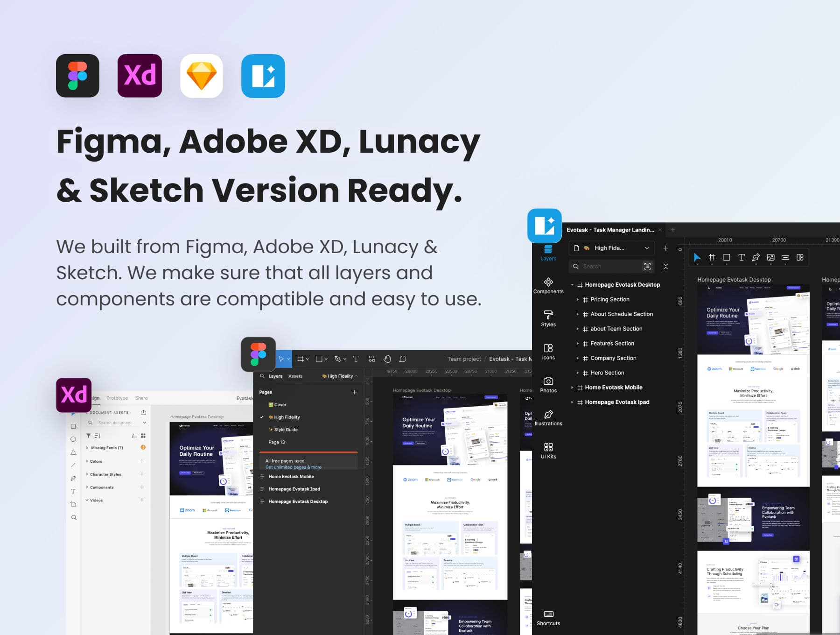Select the Lunacy image tool

pos(770,257)
